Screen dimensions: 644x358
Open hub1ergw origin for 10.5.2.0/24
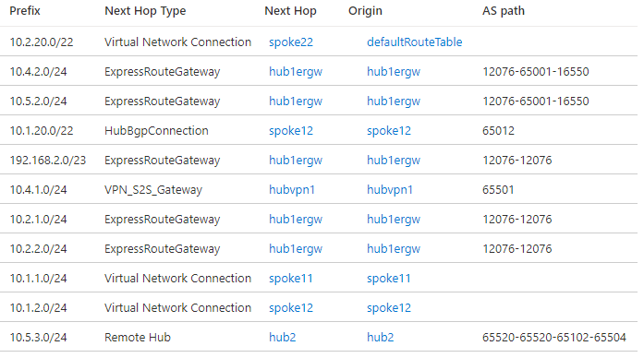pos(394,101)
